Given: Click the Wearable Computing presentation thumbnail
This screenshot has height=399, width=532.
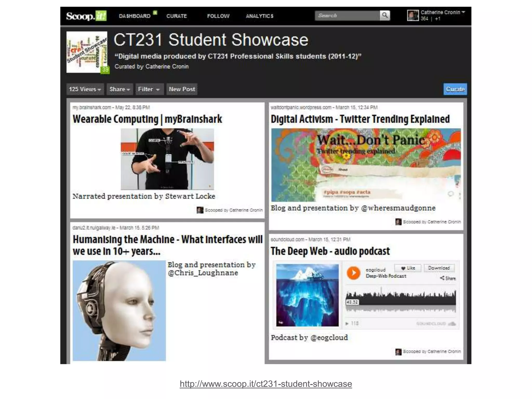Looking at the screenshot, I should tap(167, 159).
